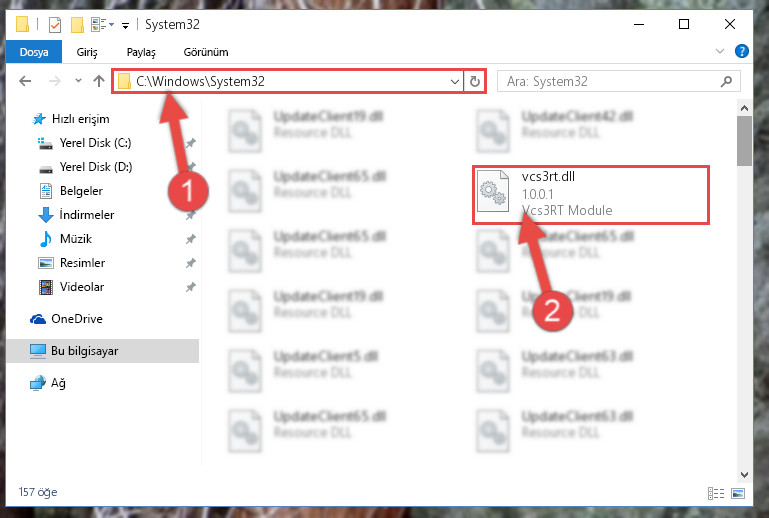The height and width of the screenshot is (518, 769).
Task: Click the New folder icon in quick toolbar
Action: [77, 25]
